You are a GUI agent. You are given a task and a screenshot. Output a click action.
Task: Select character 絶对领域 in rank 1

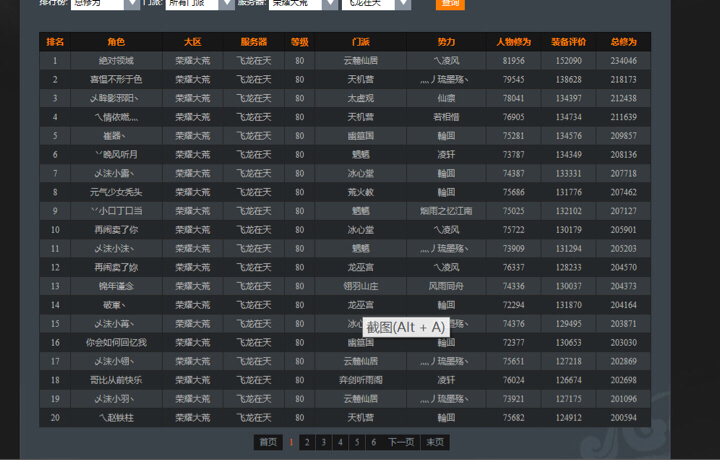point(116,61)
